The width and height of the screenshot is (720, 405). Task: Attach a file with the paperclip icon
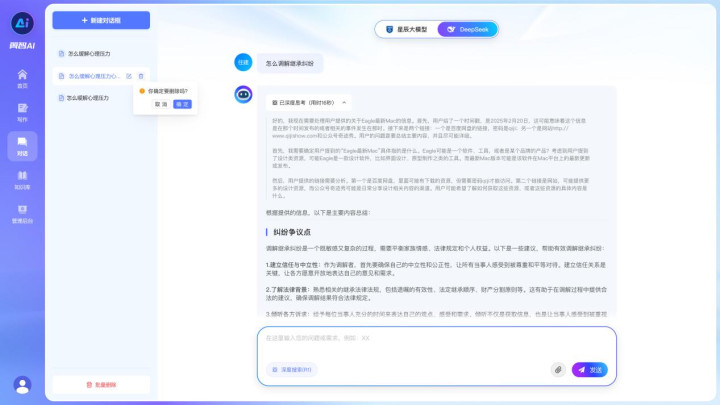[x=558, y=370]
